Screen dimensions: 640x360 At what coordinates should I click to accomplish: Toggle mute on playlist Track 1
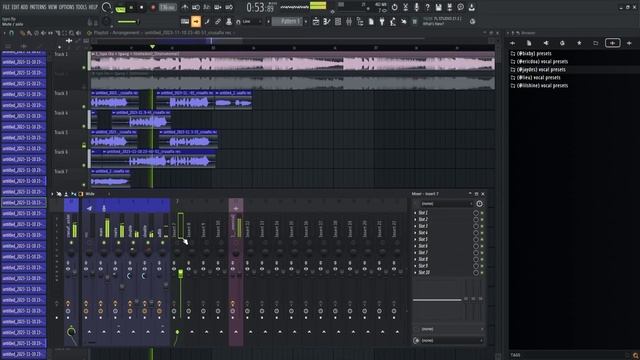84,68
